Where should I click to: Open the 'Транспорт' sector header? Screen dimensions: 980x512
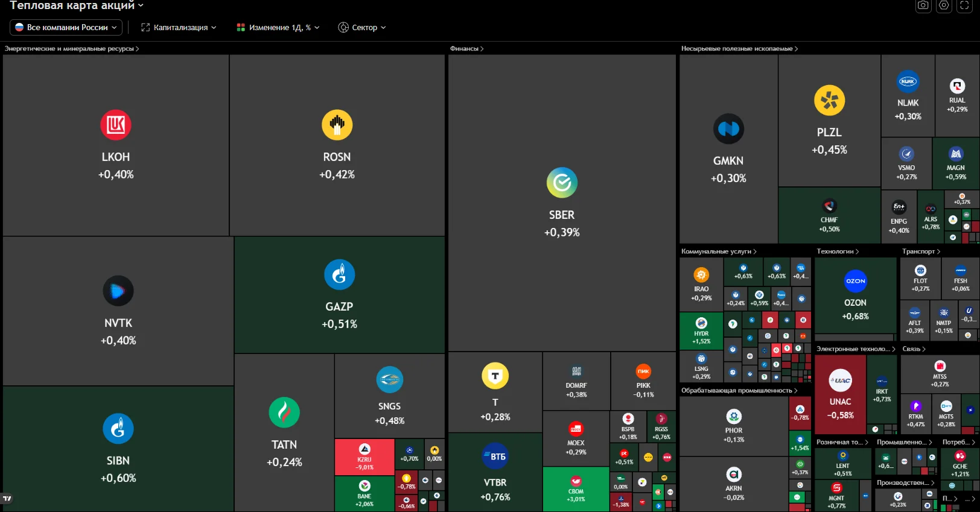(921, 251)
